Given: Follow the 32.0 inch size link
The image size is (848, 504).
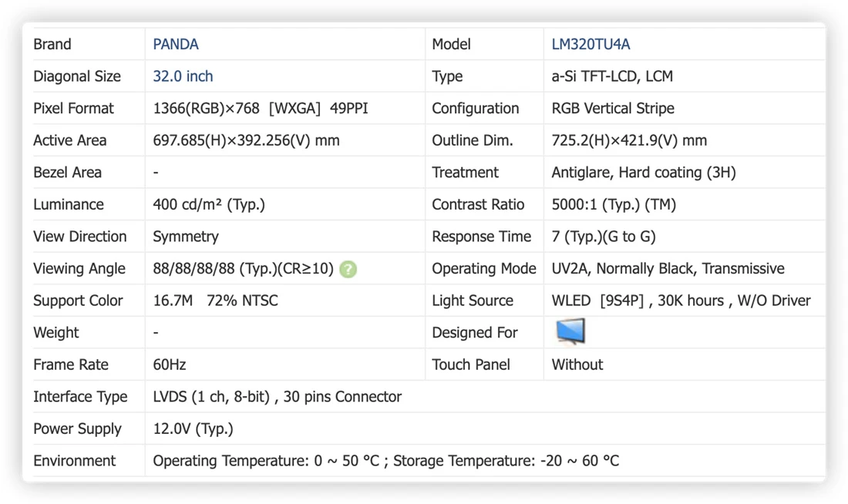Looking at the screenshot, I should pyautogui.click(x=183, y=76).
